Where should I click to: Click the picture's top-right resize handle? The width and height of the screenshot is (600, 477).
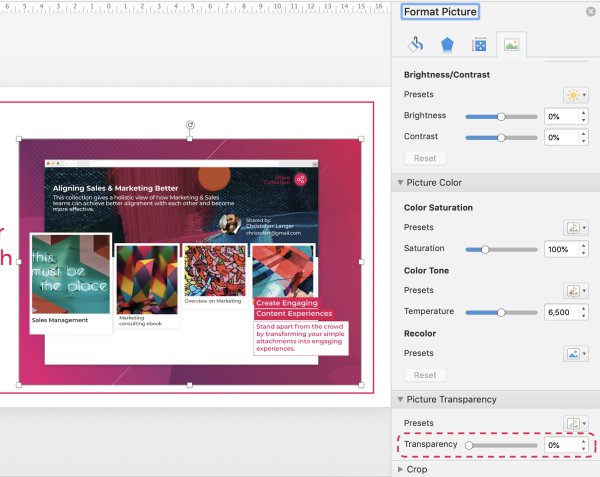point(361,139)
